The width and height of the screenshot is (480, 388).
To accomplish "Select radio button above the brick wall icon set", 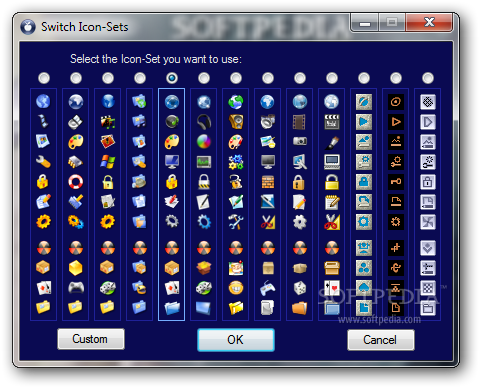I will pyautogui.click(x=268, y=78).
